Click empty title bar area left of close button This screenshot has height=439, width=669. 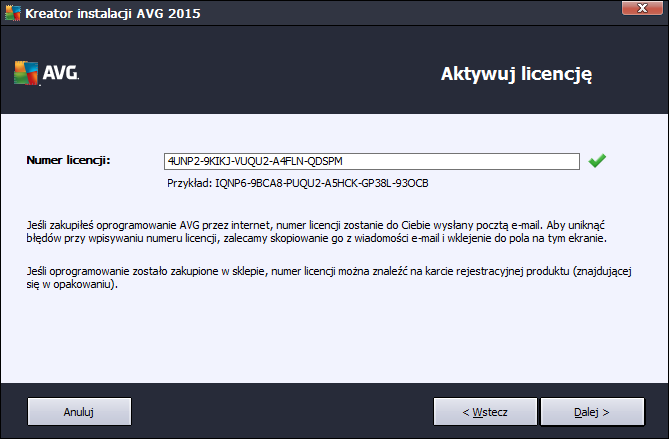pyautogui.click(x=410, y=13)
